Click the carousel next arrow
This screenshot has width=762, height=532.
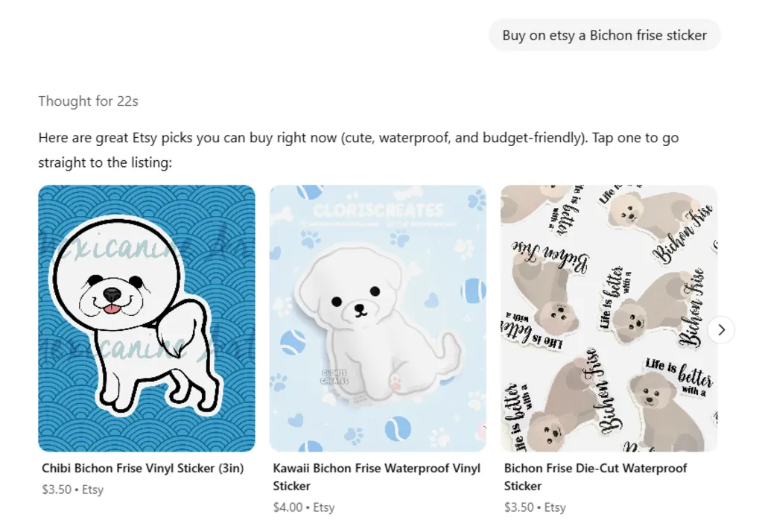(721, 329)
